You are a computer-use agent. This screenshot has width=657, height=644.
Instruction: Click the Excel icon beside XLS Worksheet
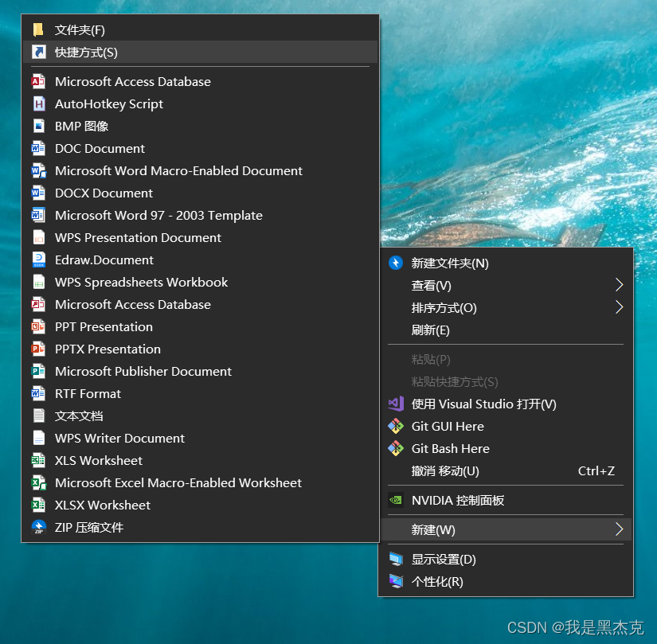38,460
